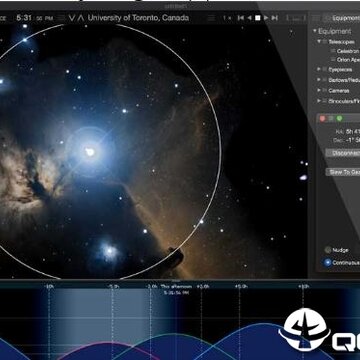Select the Equipment tab in side panel
360x360 pixels.
[x=345, y=18]
